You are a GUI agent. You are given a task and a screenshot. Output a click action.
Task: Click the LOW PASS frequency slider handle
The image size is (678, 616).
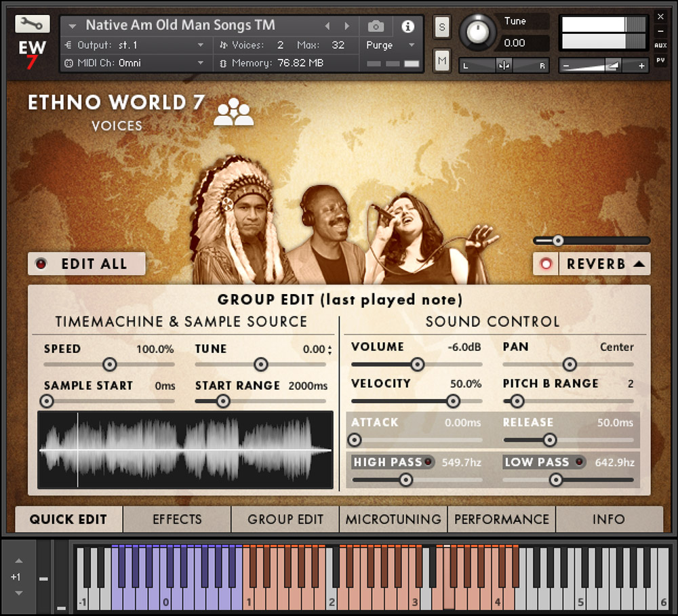pos(556,479)
